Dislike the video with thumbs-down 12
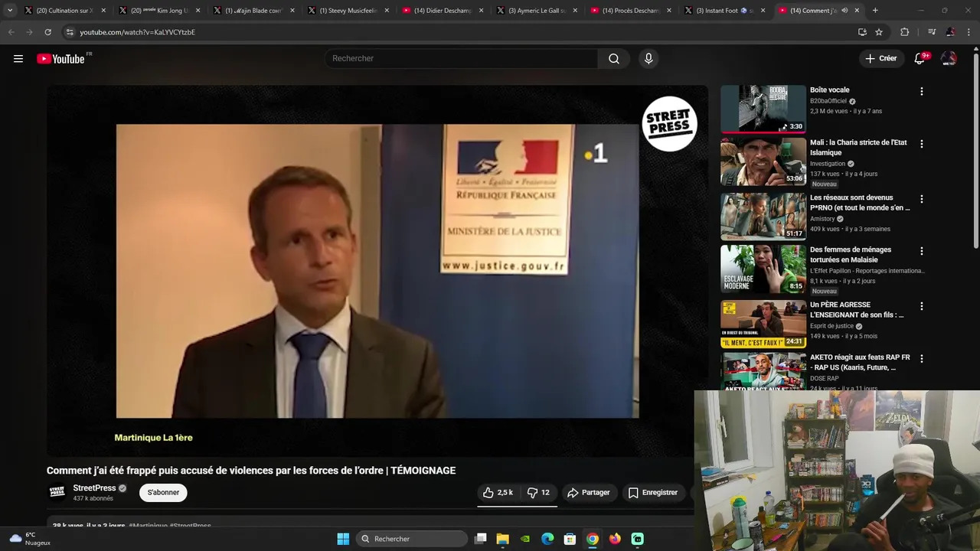Viewport: 980px width, 551px height. 538,493
